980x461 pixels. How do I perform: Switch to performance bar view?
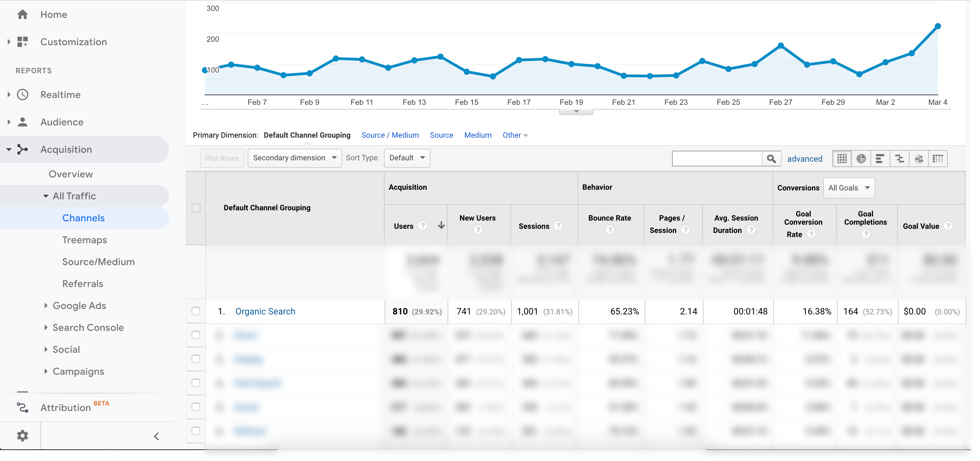pos(880,159)
